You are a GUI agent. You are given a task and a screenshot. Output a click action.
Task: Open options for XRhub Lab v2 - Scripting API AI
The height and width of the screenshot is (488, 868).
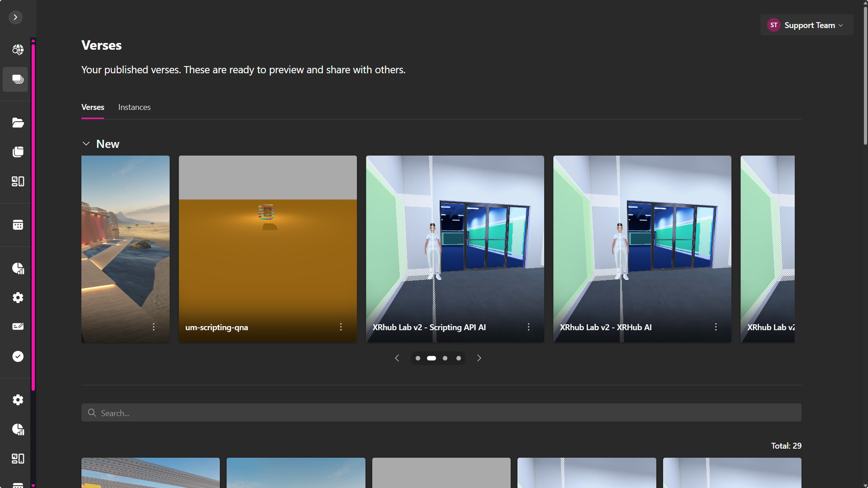[x=528, y=327]
